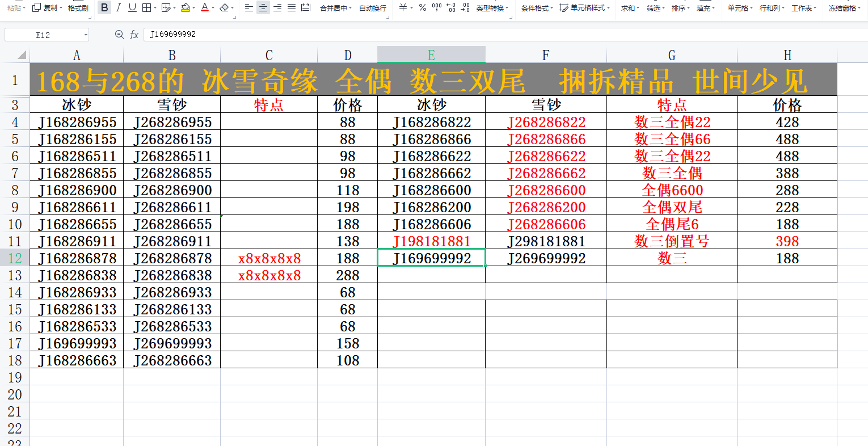This screenshot has height=446, width=868.
Task: Toggle underline formatting
Action: (132, 8)
